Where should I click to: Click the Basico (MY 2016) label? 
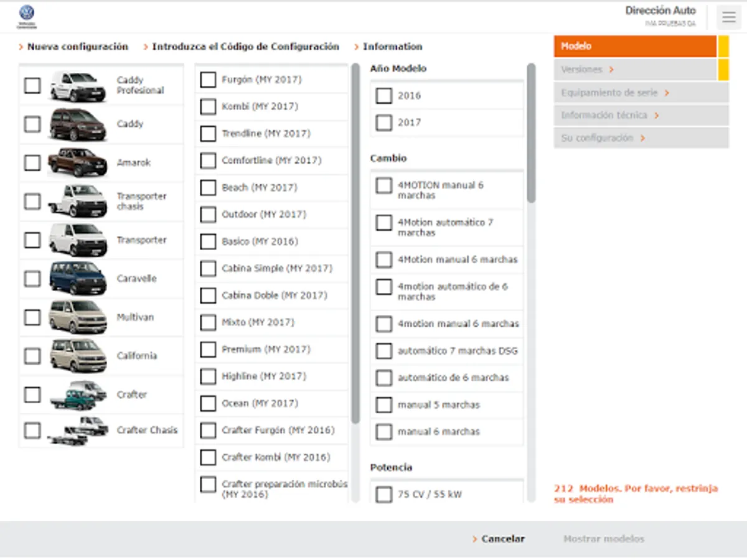pos(260,241)
